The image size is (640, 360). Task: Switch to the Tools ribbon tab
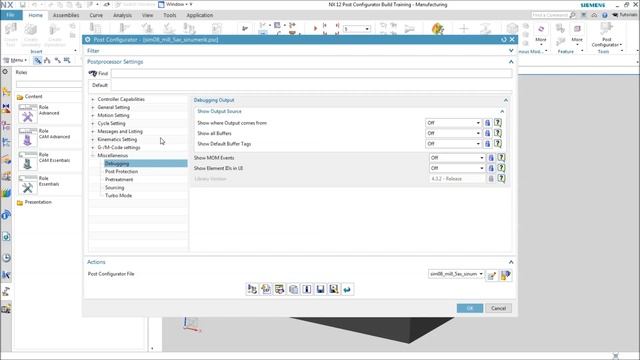pyautogui.click(x=169, y=15)
